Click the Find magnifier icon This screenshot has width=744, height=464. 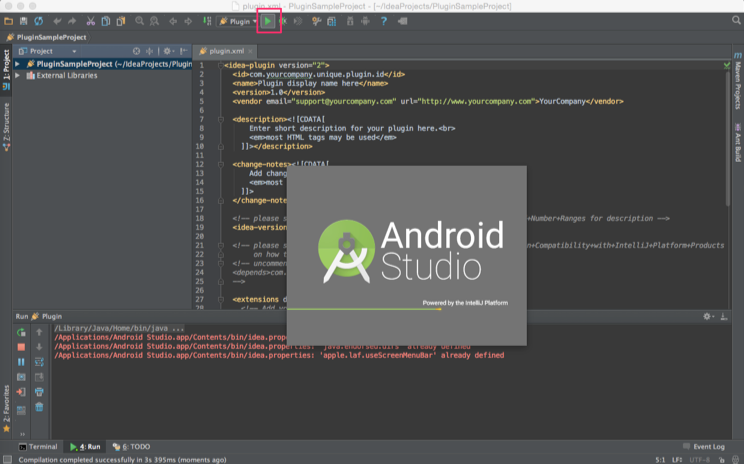coord(140,21)
